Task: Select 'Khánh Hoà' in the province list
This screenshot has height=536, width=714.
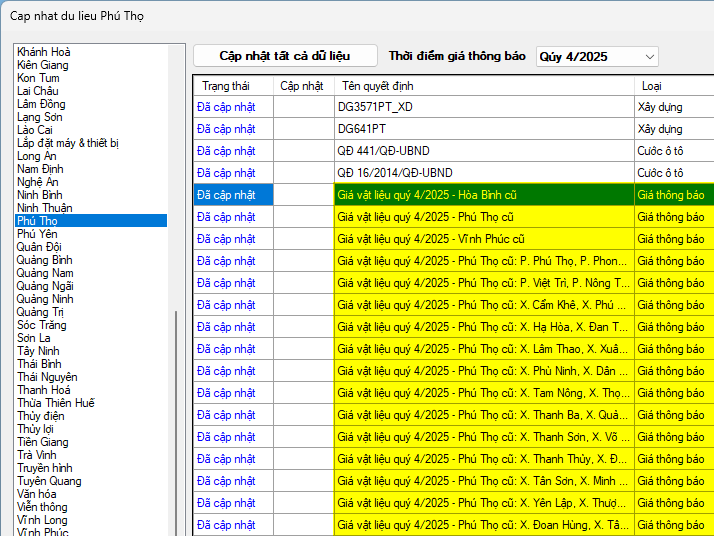Action: click(x=44, y=52)
